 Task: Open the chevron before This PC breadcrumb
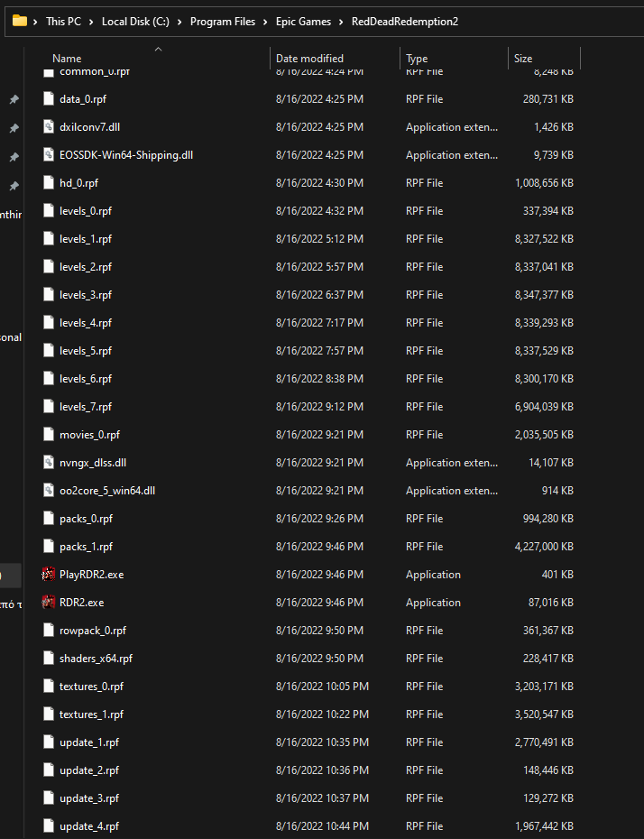[35, 22]
